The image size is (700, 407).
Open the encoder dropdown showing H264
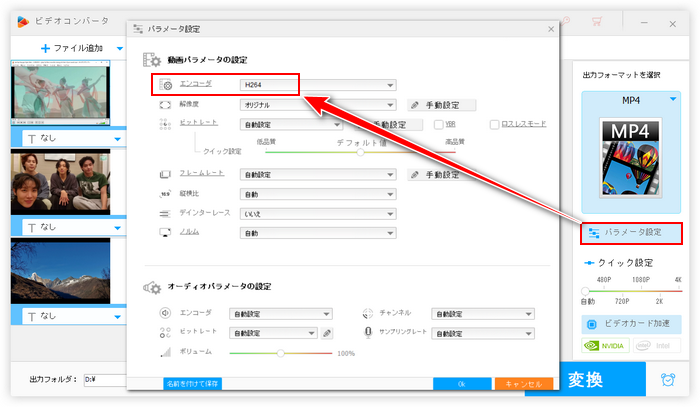[318, 85]
